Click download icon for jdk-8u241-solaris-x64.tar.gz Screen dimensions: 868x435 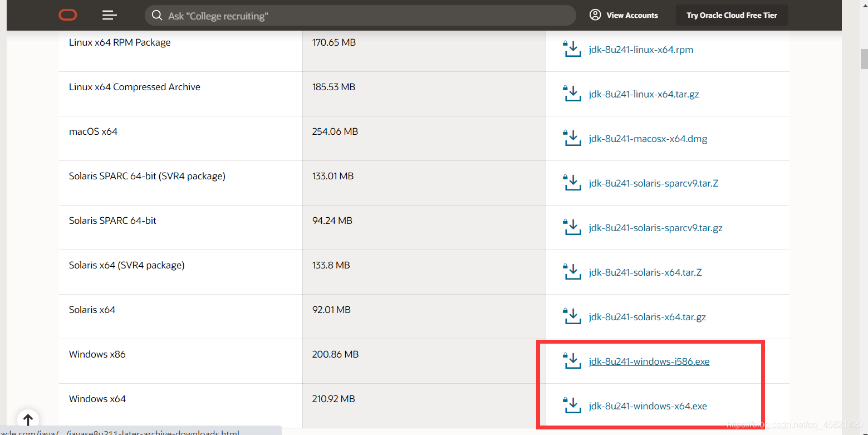pyautogui.click(x=572, y=316)
